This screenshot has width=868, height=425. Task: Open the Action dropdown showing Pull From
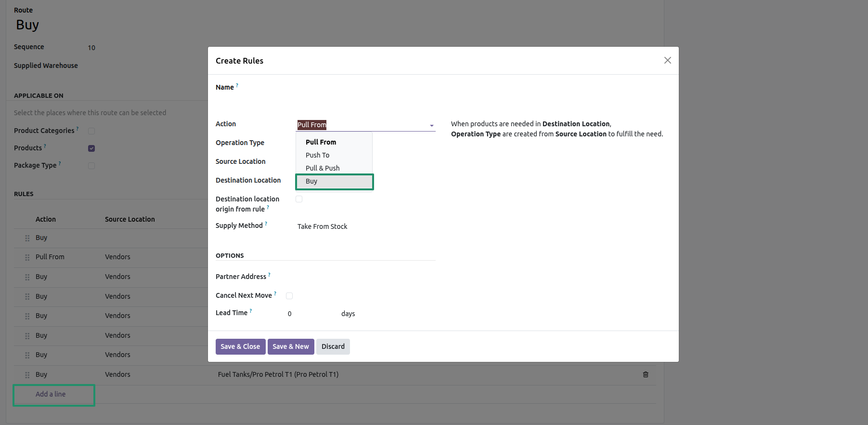tap(366, 125)
